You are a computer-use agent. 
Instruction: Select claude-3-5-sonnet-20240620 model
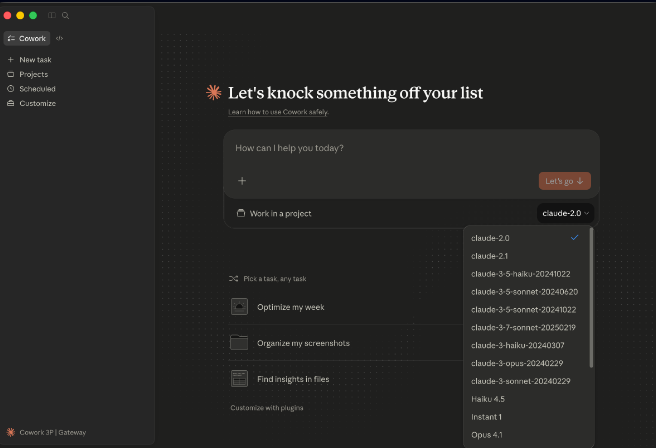tap(526, 292)
